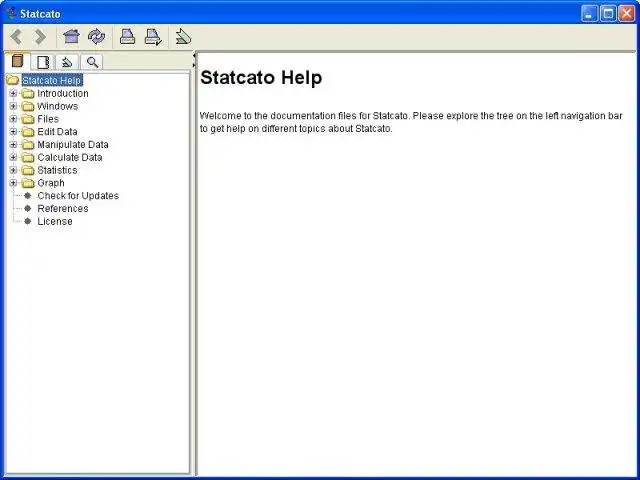Image resolution: width=640 pixels, height=480 pixels.
Task: Open the Manipulate Data topic
Action: (x=73, y=144)
